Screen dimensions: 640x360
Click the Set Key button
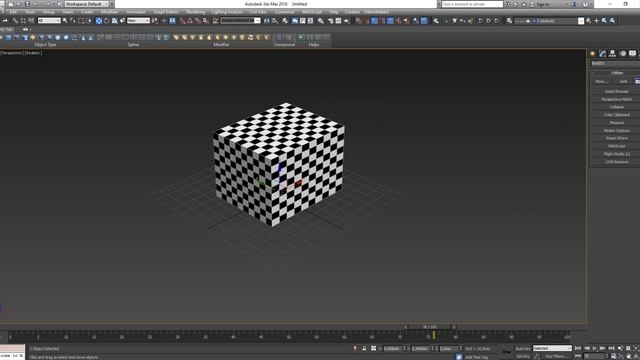coord(523,356)
